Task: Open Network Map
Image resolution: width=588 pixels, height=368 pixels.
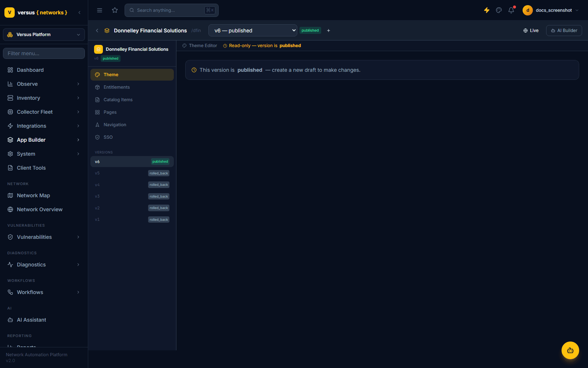Action: pyautogui.click(x=44, y=195)
